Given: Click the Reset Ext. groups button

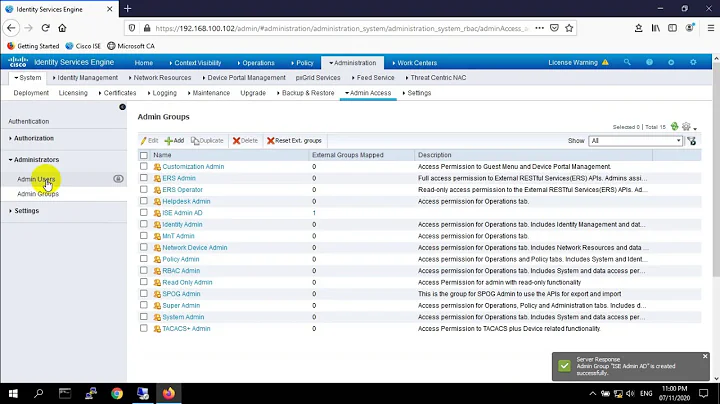Looking at the screenshot, I should pos(294,140).
